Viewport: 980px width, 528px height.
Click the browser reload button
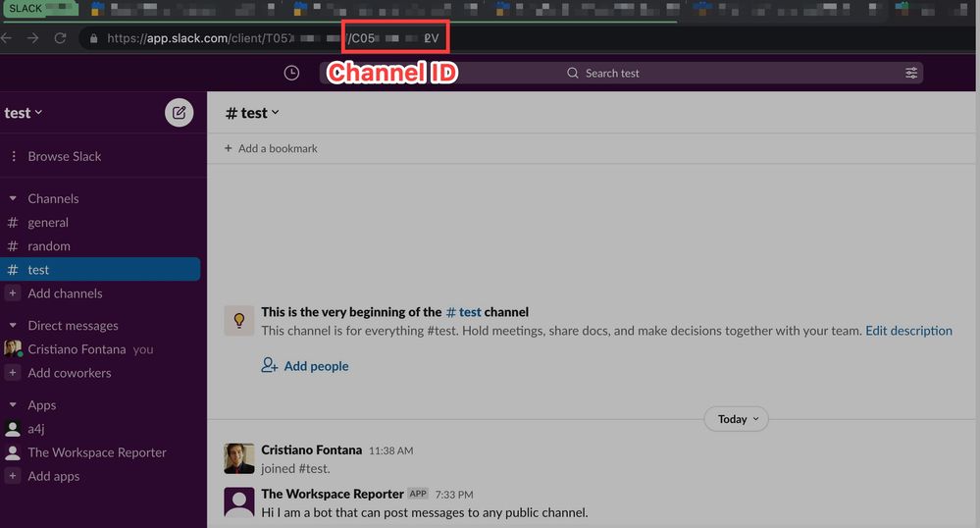coord(60,38)
